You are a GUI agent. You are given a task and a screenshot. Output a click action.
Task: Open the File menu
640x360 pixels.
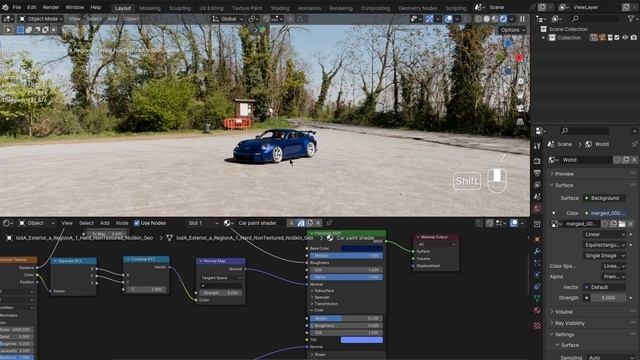click(x=17, y=7)
